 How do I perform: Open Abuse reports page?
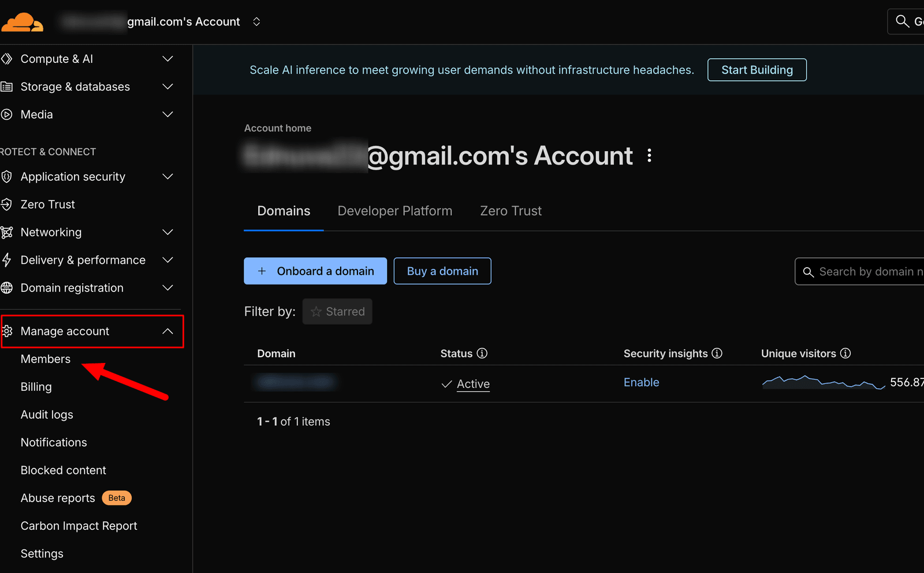pos(58,498)
